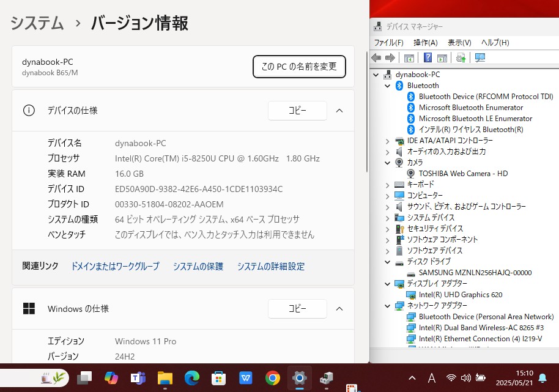Image resolution: width=559 pixels, height=392 pixels.
Task: Collapse the カメラ category
Action: pyautogui.click(x=388, y=163)
